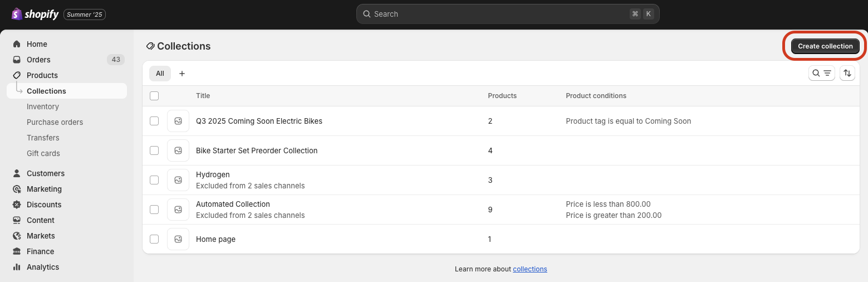Click 'Price is greater than 200.00' condition
Screen dimensions: 868x282
[x=614, y=215]
